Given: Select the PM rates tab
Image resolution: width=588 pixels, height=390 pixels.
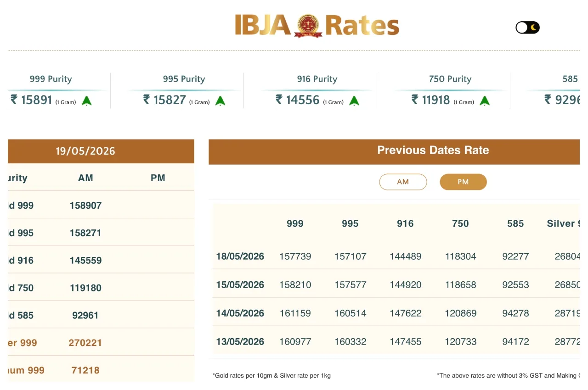Looking at the screenshot, I should click(463, 182).
